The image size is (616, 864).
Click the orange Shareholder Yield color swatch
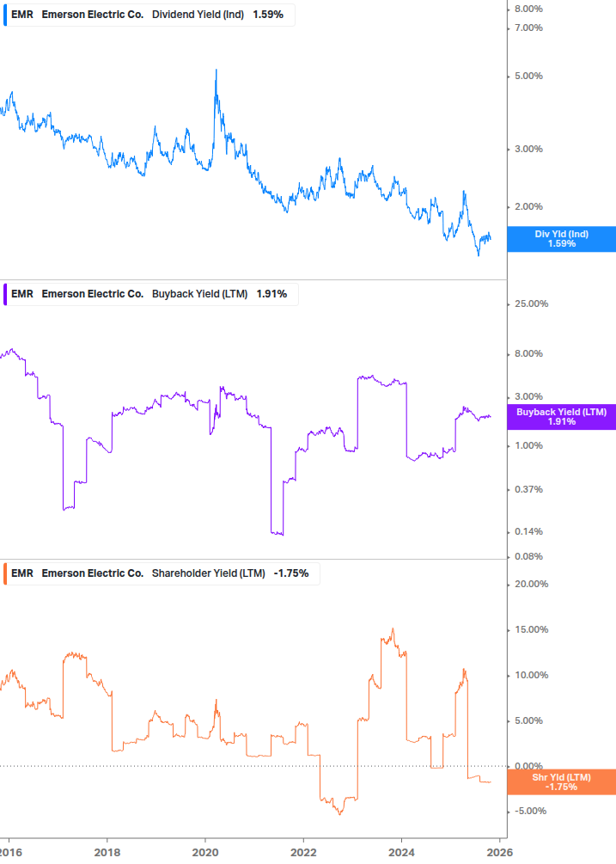coord(5,573)
